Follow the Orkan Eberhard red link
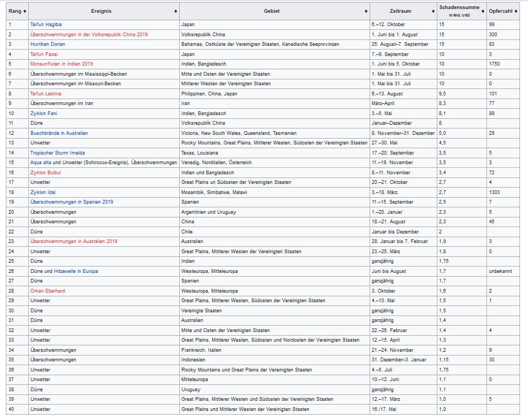The height and width of the screenshot is (420, 528). (x=47, y=291)
